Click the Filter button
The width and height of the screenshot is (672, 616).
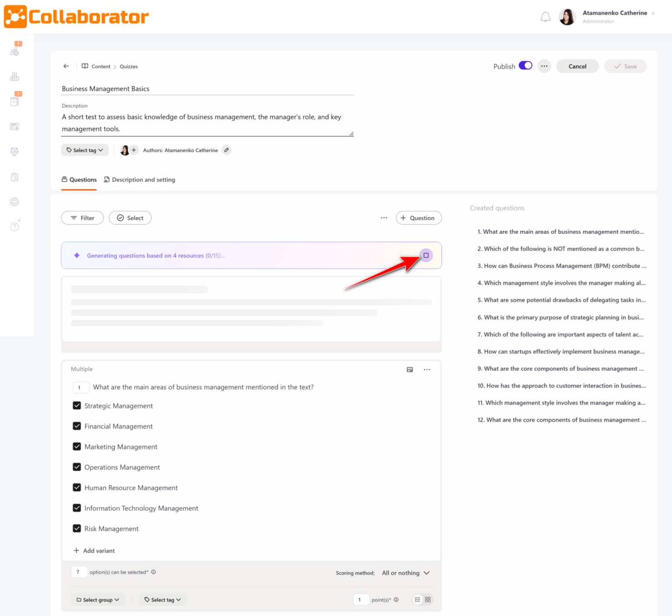(82, 218)
